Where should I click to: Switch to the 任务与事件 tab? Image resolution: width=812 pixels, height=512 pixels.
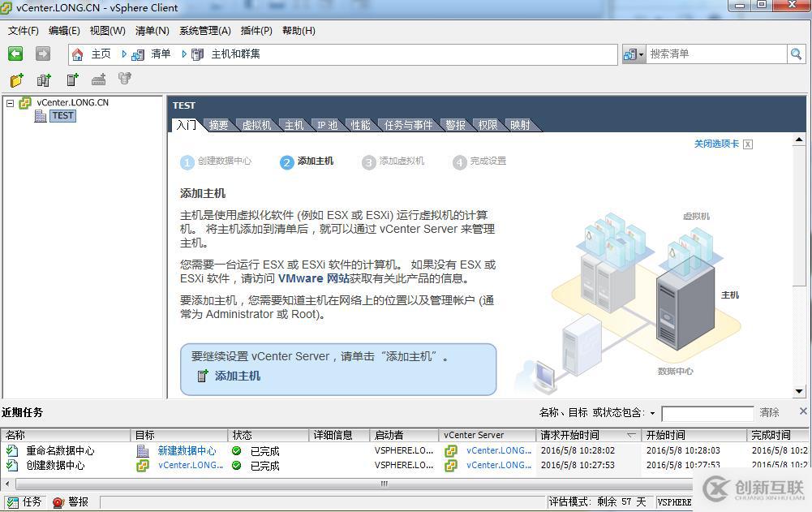pyautogui.click(x=408, y=125)
